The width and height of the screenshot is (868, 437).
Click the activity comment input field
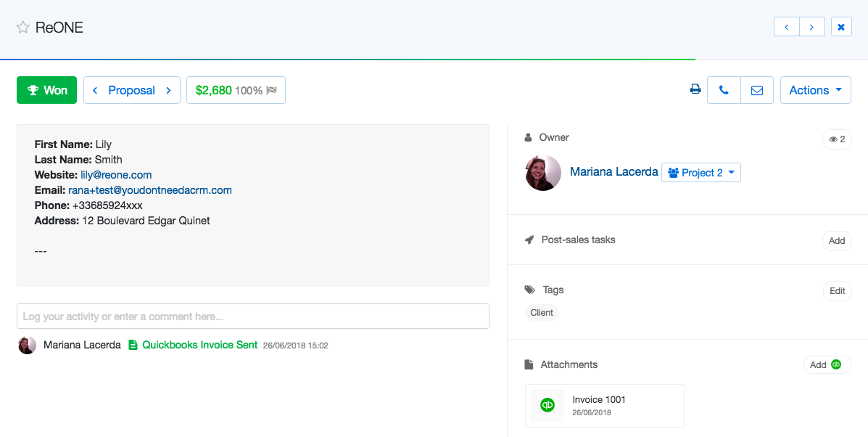click(252, 316)
